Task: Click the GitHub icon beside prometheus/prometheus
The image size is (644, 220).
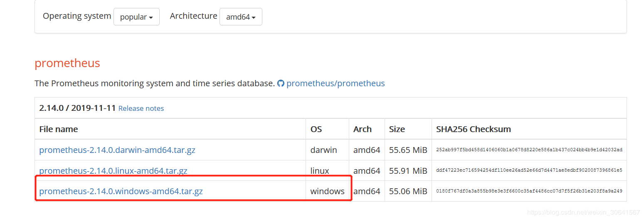Action: click(281, 83)
